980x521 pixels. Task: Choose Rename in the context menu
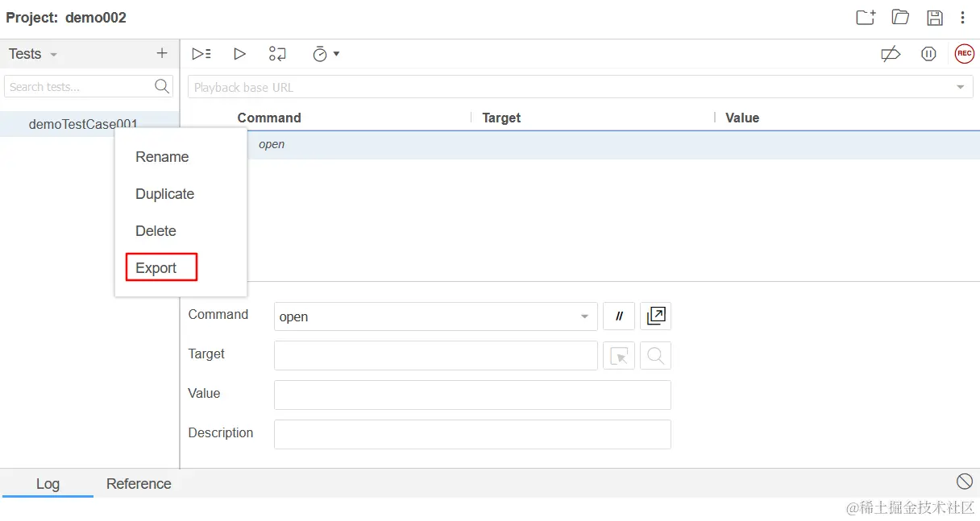pos(162,157)
